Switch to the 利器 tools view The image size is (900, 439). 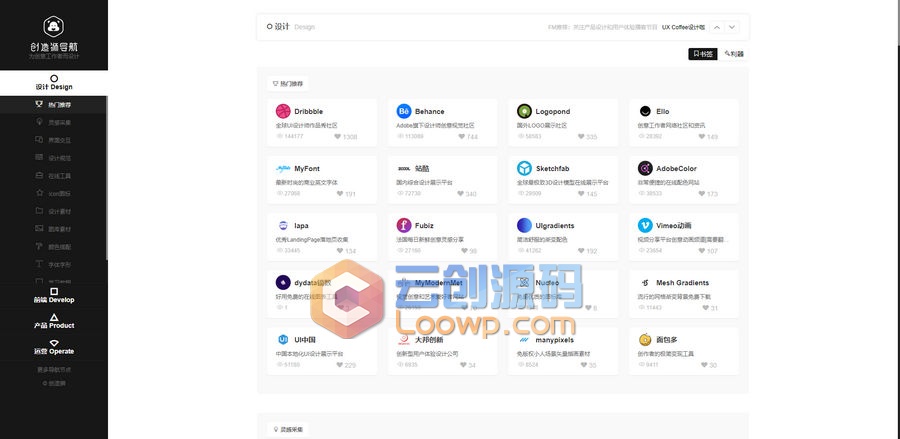(x=734, y=54)
